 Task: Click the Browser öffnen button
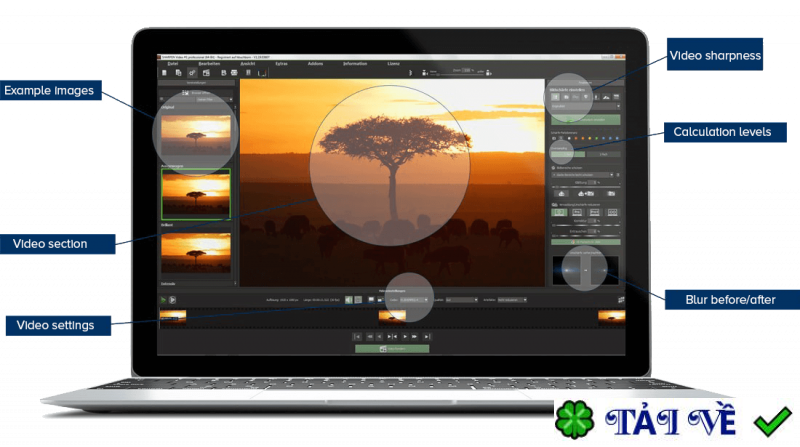[x=196, y=92]
